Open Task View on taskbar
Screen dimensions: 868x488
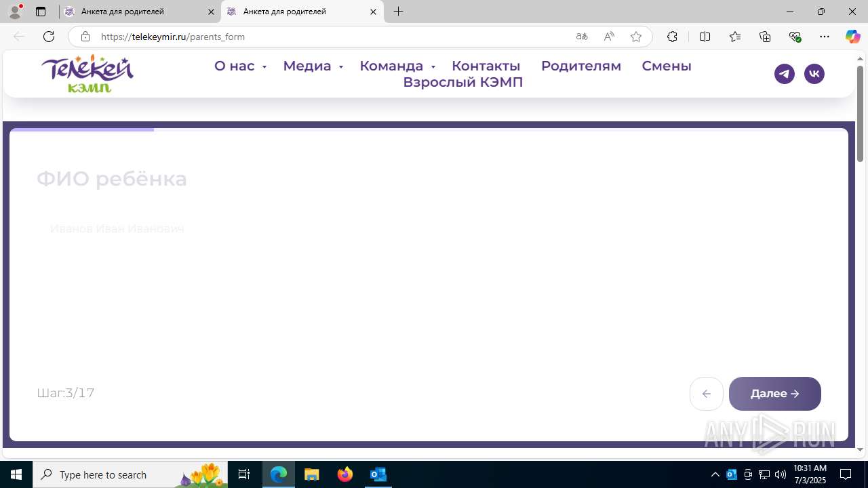(244, 474)
